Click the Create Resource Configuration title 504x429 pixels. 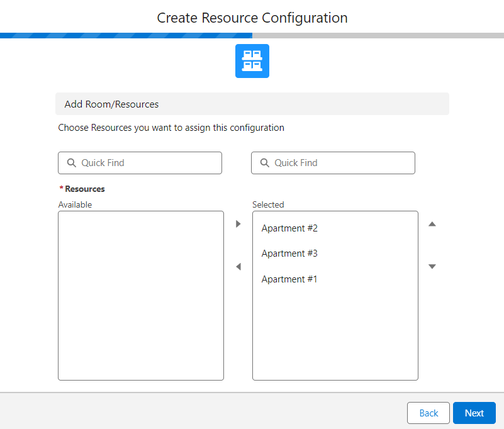coord(252,18)
